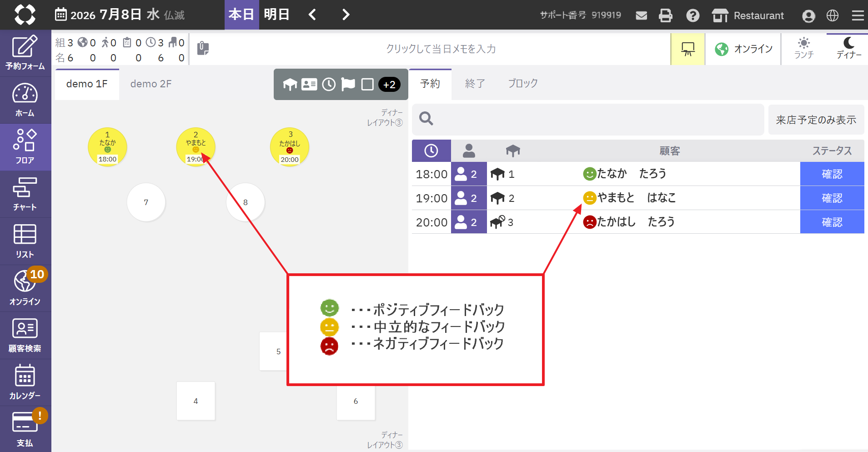Open the リスト list view
The image size is (868, 452).
click(25, 241)
